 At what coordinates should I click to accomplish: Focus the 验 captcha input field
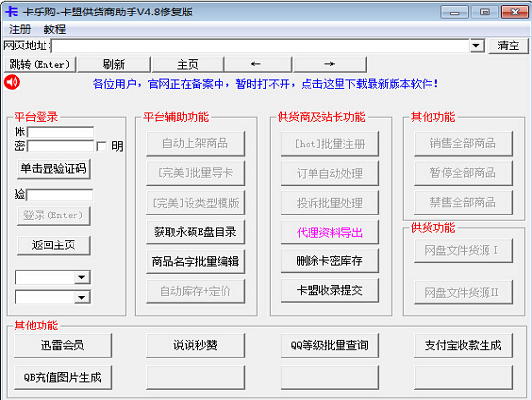(60, 195)
